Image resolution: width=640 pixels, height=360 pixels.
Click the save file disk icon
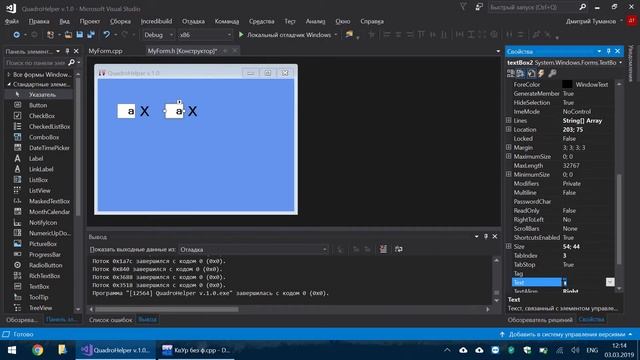coord(80,35)
